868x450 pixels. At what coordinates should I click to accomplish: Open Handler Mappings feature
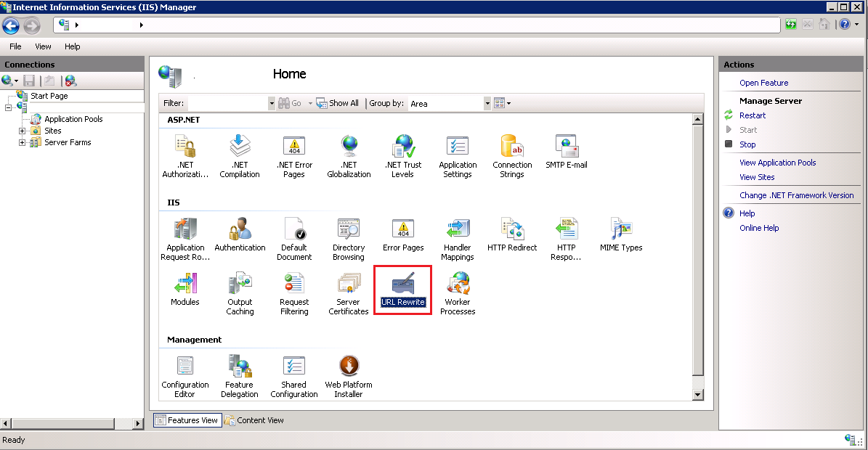[458, 239]
